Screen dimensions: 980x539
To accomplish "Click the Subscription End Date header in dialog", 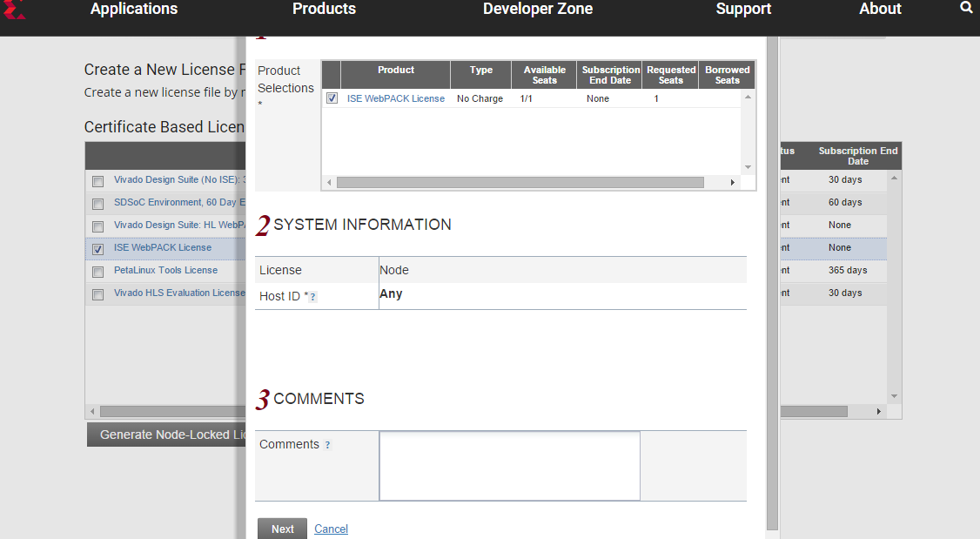I will (610, 75).
